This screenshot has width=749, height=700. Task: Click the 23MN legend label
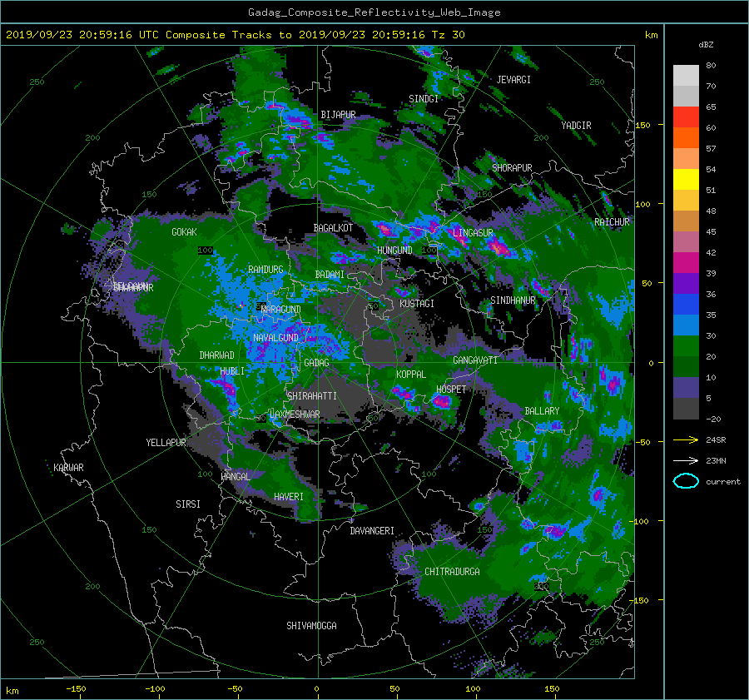[716, 460]
